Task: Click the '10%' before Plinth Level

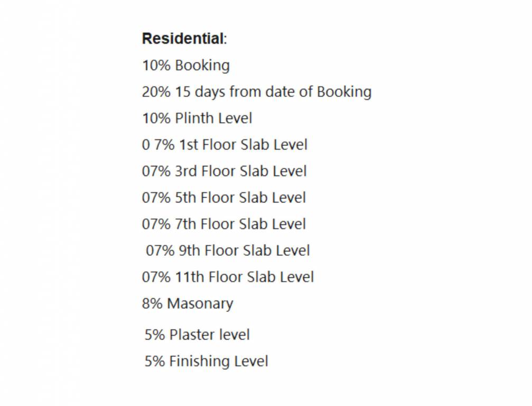Action: tap(156, 118)
